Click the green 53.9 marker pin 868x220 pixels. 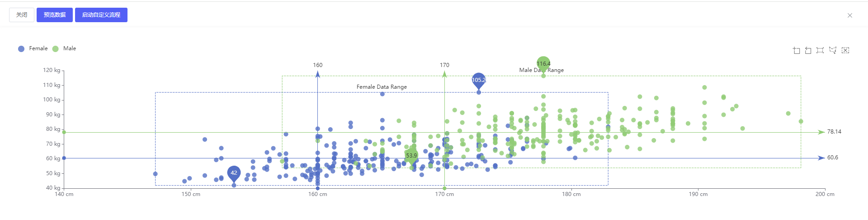pyautogui.click(x=411, y=155)
